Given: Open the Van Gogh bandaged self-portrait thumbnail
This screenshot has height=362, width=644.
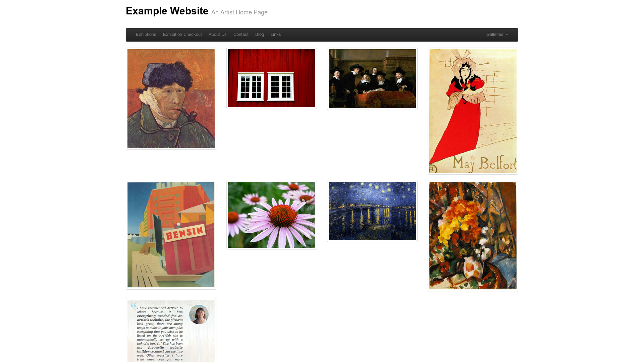Looking at the screenshot, I should 171,99.
